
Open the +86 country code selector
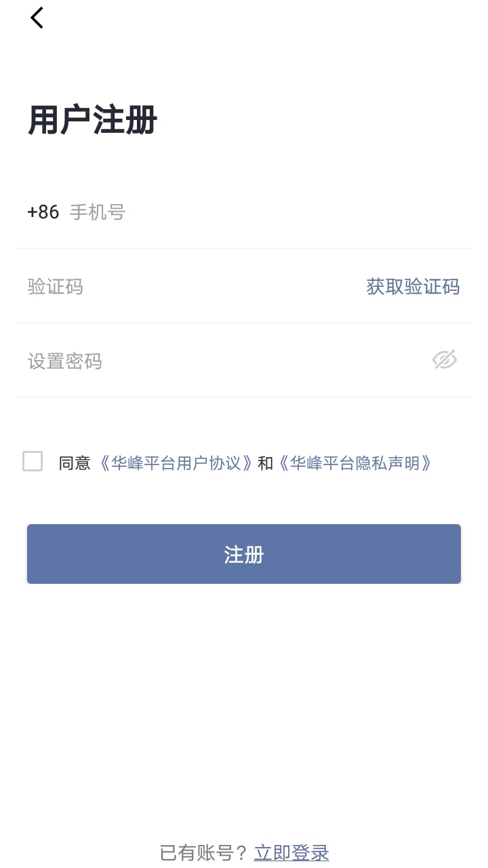click(43, 212)
